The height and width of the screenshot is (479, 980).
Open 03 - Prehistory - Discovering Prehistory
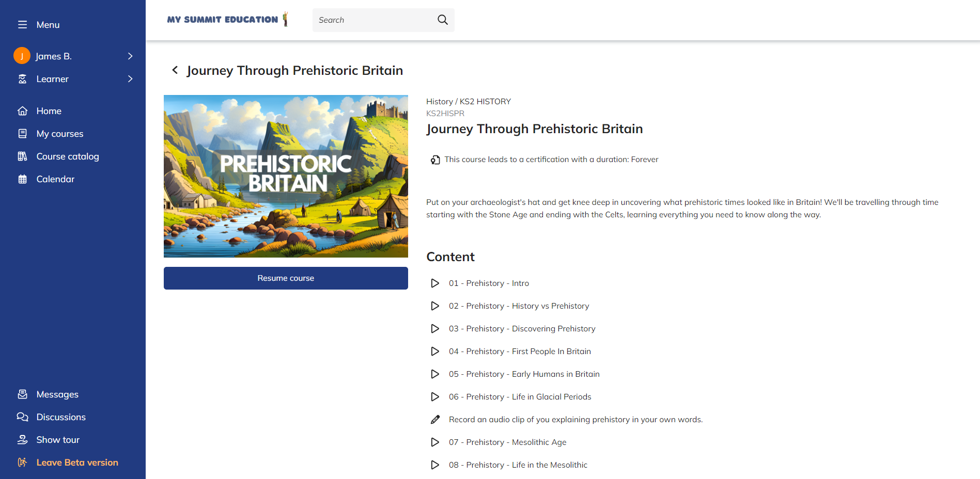tap(522, 329)
